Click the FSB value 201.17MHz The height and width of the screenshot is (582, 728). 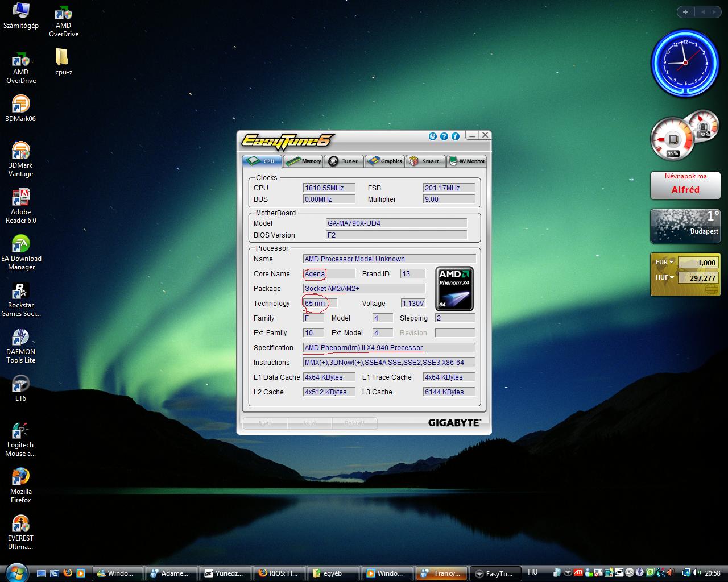coord(449,188)
